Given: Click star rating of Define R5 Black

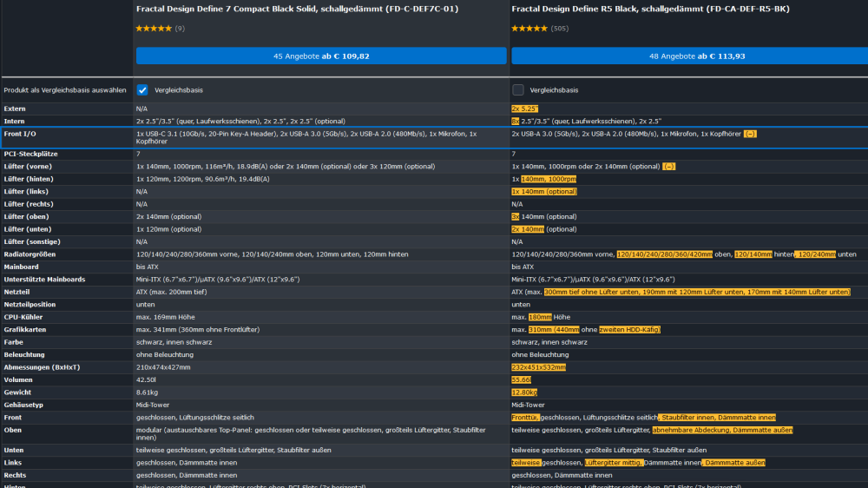Looking at the screenshot, I should pyautogui.click(x=529, y=29).
